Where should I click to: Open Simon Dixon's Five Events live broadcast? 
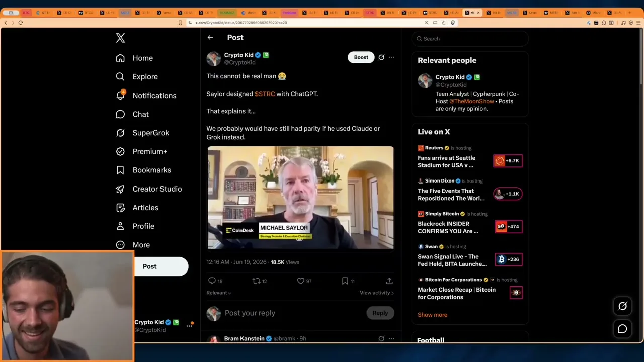point(470,190)
